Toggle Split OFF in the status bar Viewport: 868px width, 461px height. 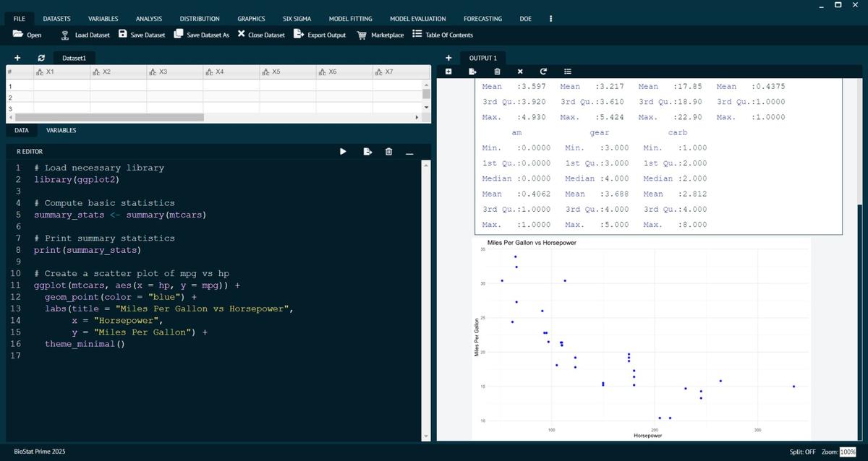[802, 452]
